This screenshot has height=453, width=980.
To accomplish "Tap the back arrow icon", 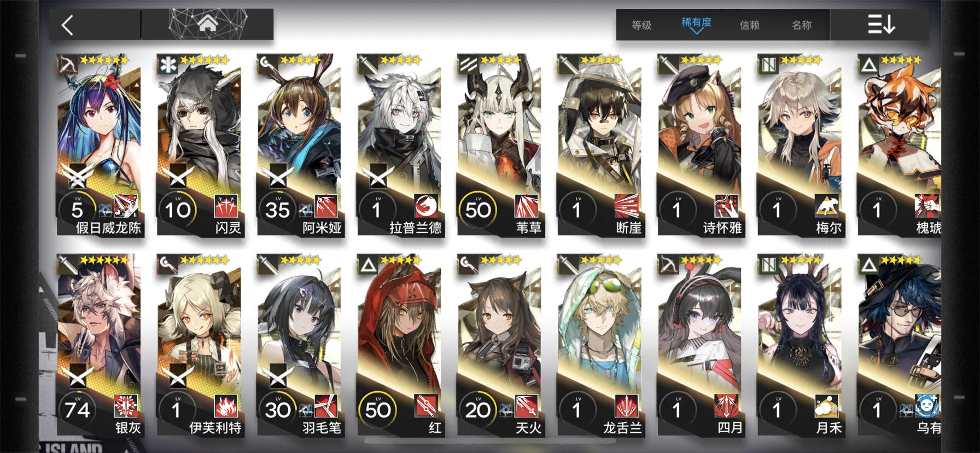I will 67,25.
